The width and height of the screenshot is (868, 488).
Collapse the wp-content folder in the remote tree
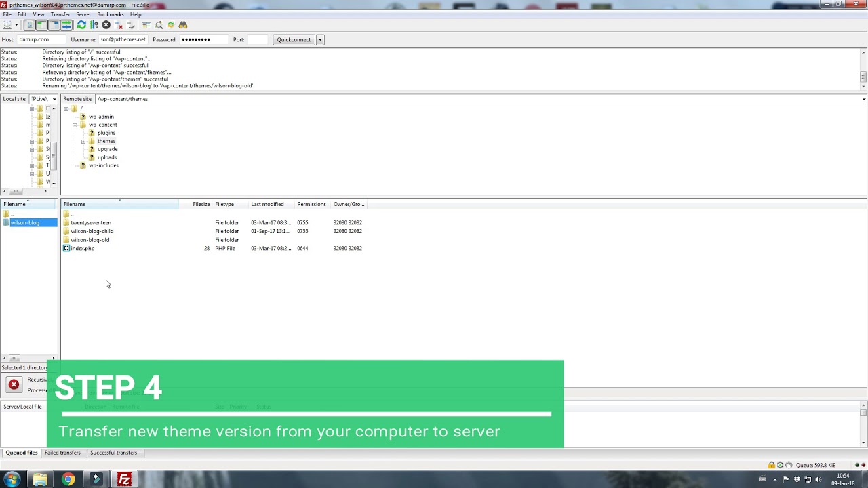pyautogui.click(x=75, y=125)
